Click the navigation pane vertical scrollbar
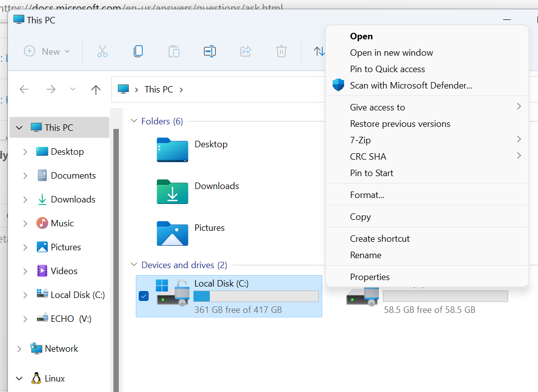This screenshot has height=392, width=538. 116,260
